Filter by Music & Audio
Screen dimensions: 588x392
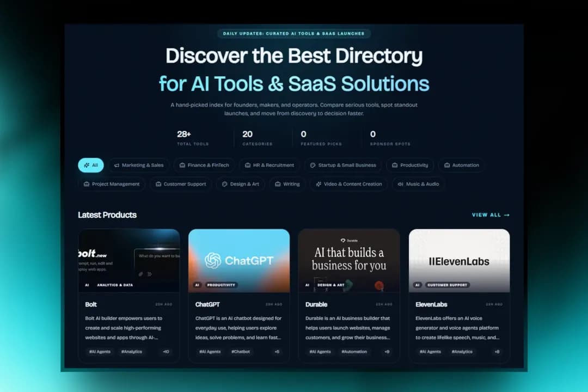coord(418,184)
